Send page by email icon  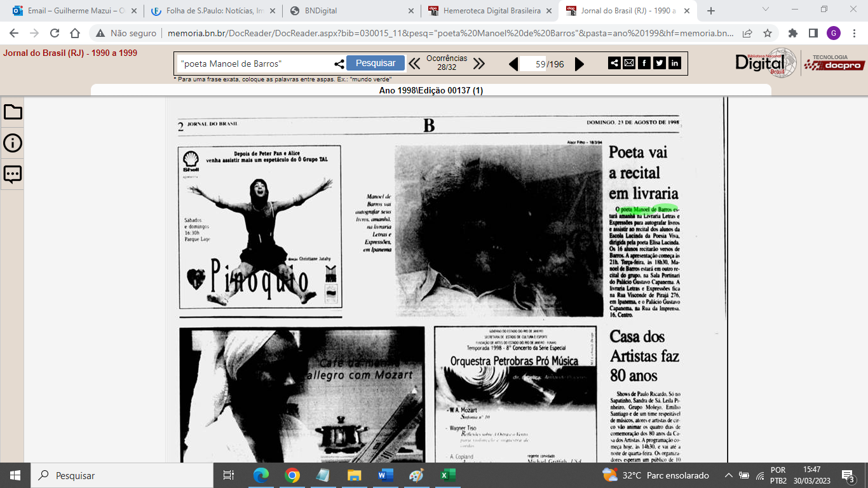tap(629, 63)
